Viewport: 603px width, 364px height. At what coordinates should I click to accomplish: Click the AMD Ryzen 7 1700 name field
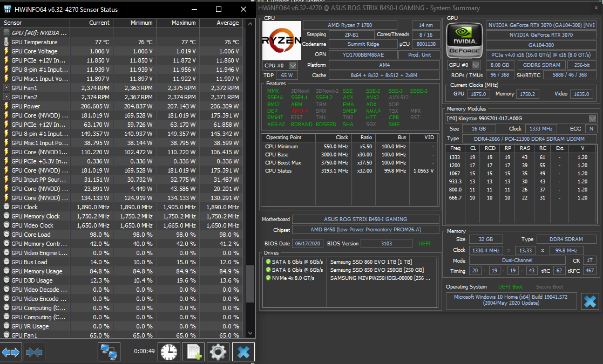coord(350,25)
